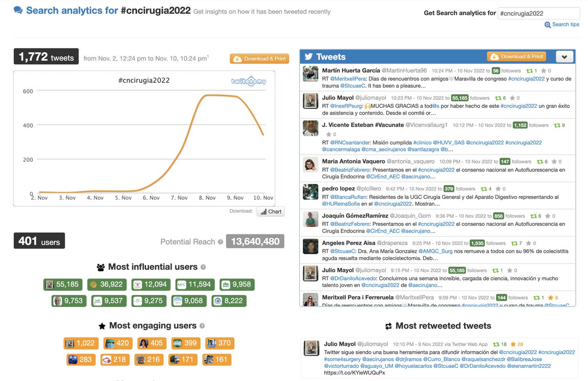Click favorite star showing 28 in most retweeted tweet

point(513,344)
